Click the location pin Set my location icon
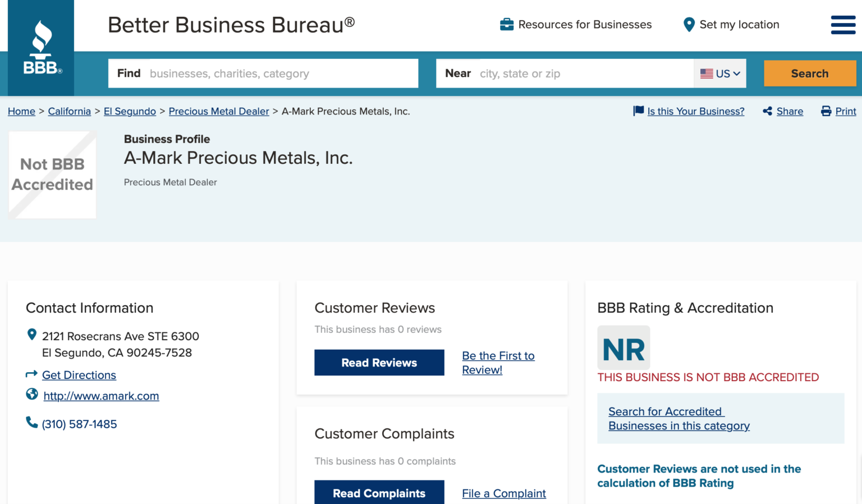862x504 pixels. pyautogui.click(x=689, y=25)
